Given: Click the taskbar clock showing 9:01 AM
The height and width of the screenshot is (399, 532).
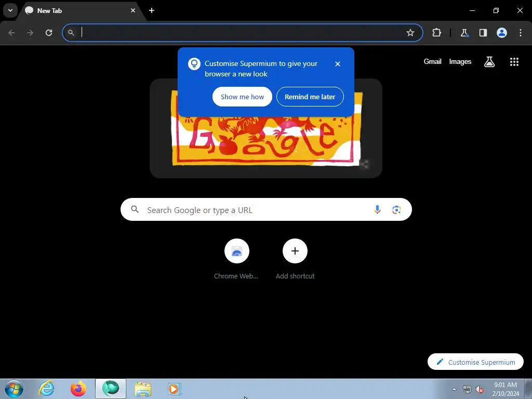Looking at the screenshot, I should pyautogui.click(x=506, y=389).
